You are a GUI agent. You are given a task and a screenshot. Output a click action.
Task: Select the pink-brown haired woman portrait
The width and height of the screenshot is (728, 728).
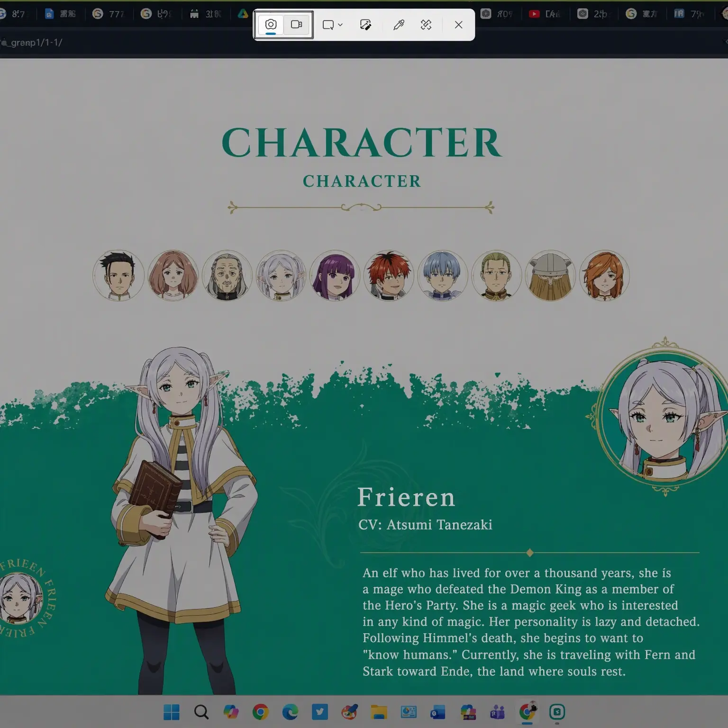(x=173, y=275)
